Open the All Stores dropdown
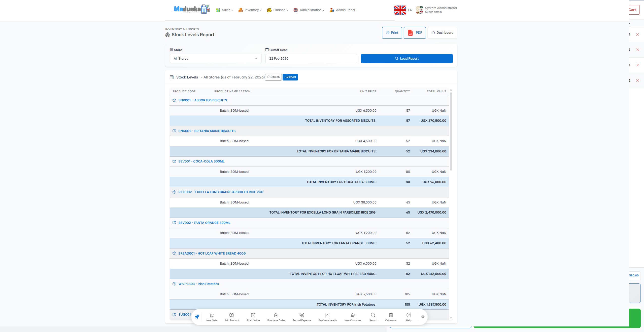 (x=215, y=58)
